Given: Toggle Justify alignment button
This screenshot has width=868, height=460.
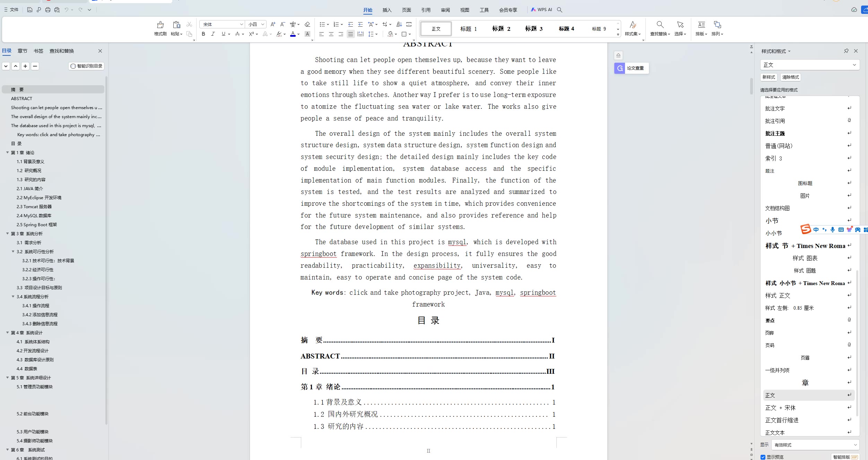Looking at the screenshot, I should pyautogui.click(x=351, y=34).
